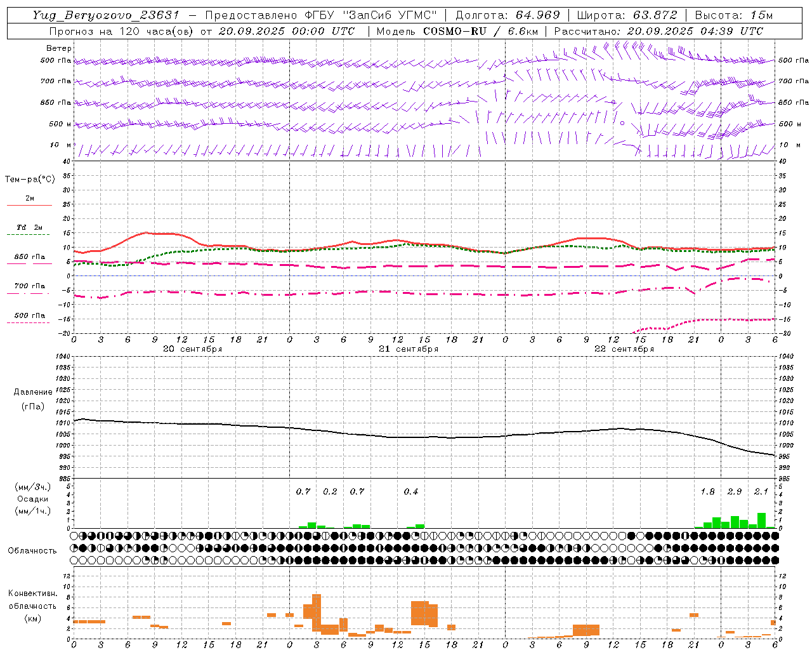Click the 'Тем-ра(°C)' temperature axis label
The width and height of the screenshot is (812, 650).
(30, 180)
